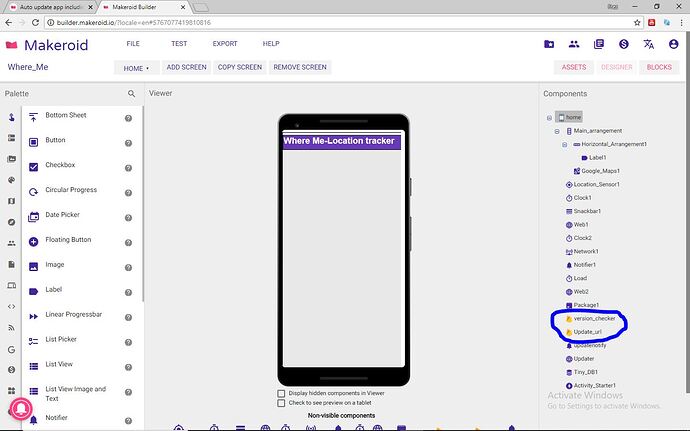The width and height of the screenshot is (690, 431).
Task: Open the EXPORT menu
Action: pyautogui.click(x=225, y=44)
